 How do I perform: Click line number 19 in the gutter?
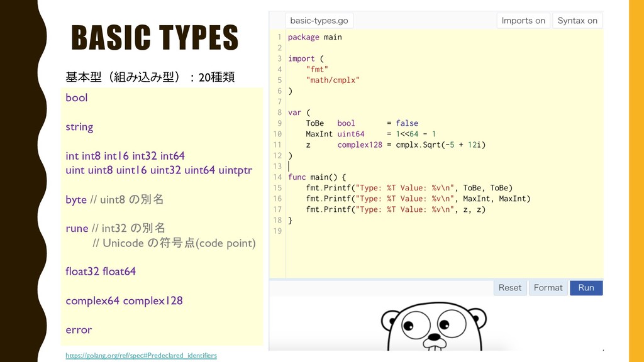tap(277, 231)
